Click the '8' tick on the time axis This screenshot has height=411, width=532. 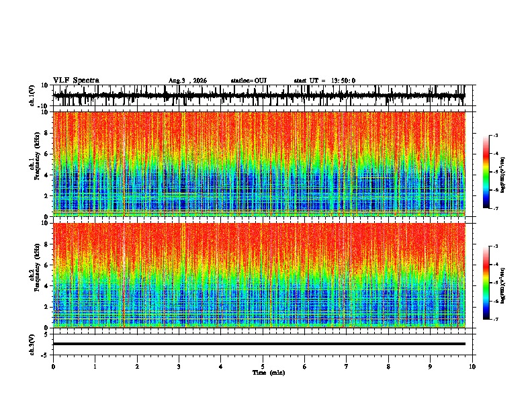coord(388,367)
